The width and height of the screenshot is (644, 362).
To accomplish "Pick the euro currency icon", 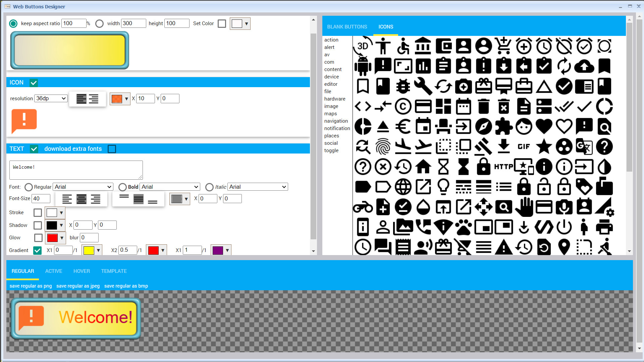I will pyautogui.click(x=403, y=126).
